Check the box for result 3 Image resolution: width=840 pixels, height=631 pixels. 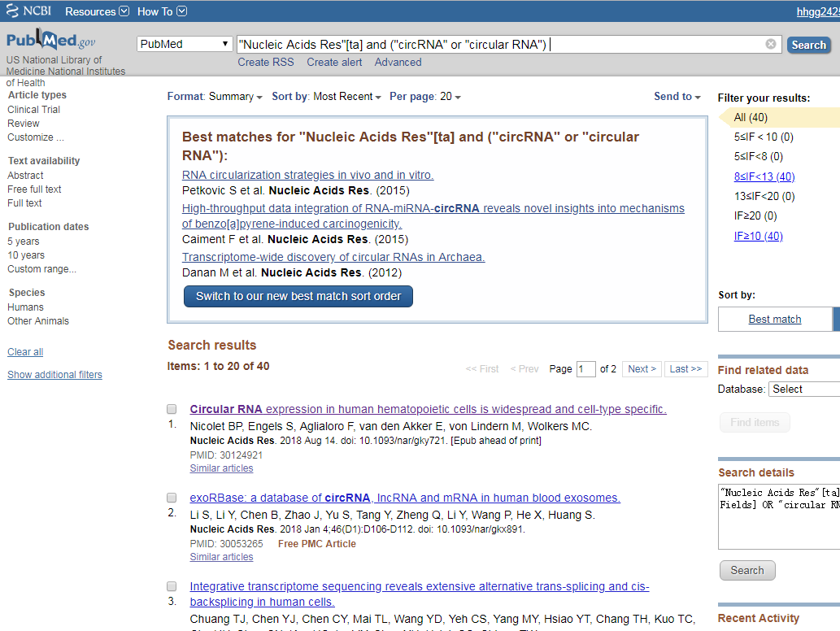pyautogui.click(x=172, y=586)
